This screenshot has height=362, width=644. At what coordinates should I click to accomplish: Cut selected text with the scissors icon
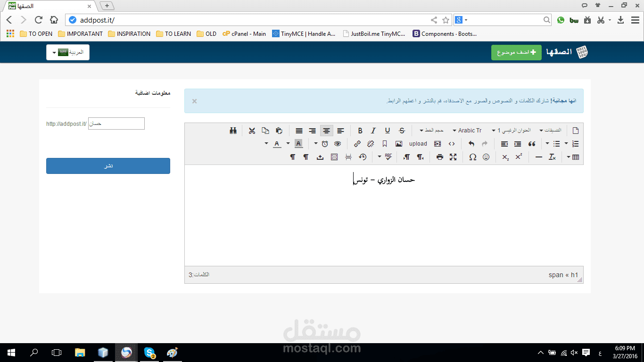pos(252,131)
